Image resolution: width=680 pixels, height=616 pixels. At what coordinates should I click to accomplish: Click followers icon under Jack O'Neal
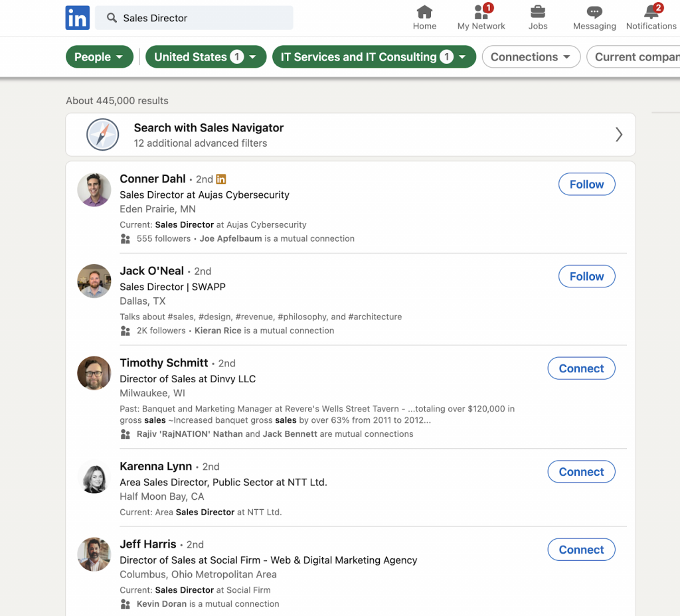tap(126, 331)
